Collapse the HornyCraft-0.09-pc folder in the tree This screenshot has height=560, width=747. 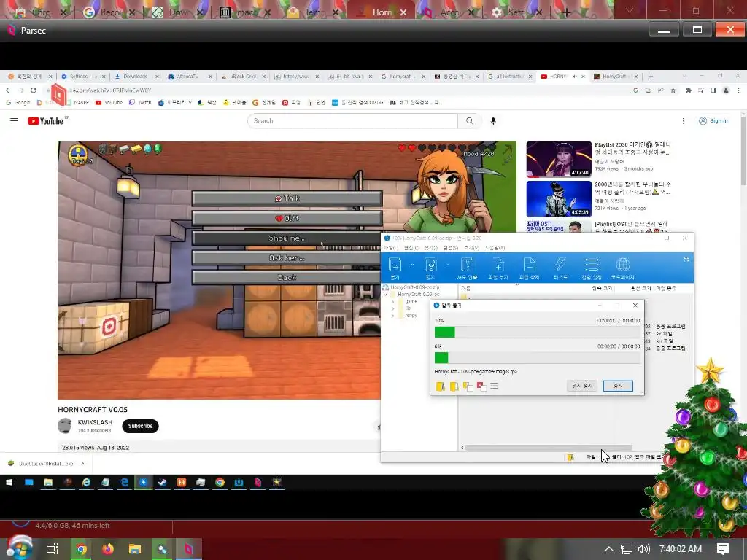point(385,295)
